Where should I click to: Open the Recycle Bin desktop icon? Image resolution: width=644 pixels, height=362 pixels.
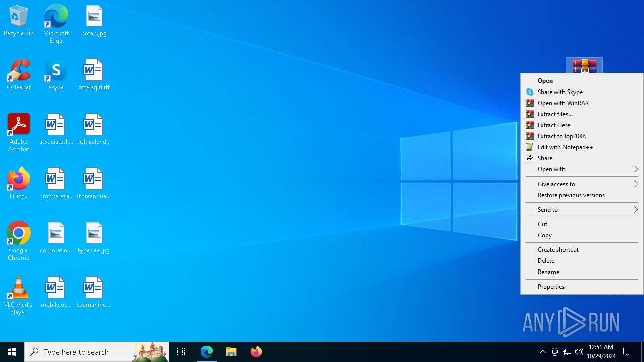click(x=19, y=21)
